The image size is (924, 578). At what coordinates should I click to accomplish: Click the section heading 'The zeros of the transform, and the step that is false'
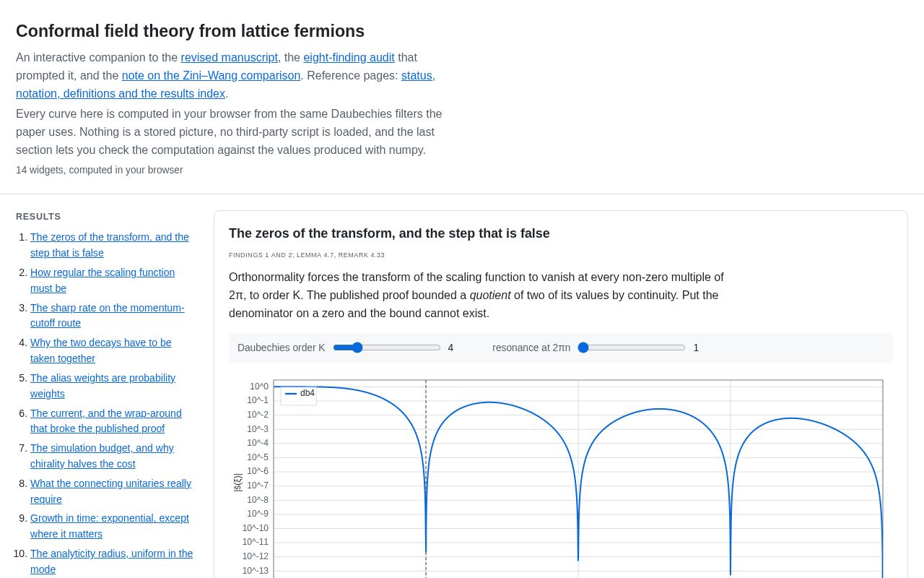(389, 233)
